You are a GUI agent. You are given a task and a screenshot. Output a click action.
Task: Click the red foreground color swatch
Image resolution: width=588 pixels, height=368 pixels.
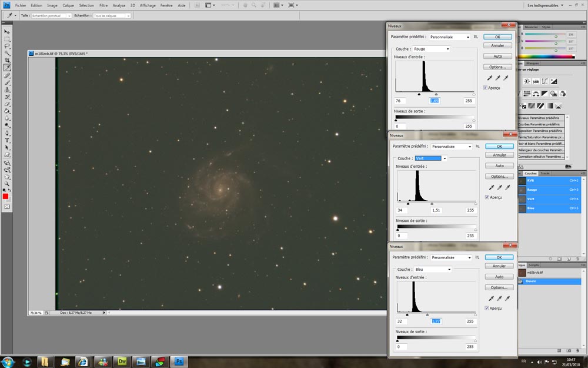click(x=5, y=196)
